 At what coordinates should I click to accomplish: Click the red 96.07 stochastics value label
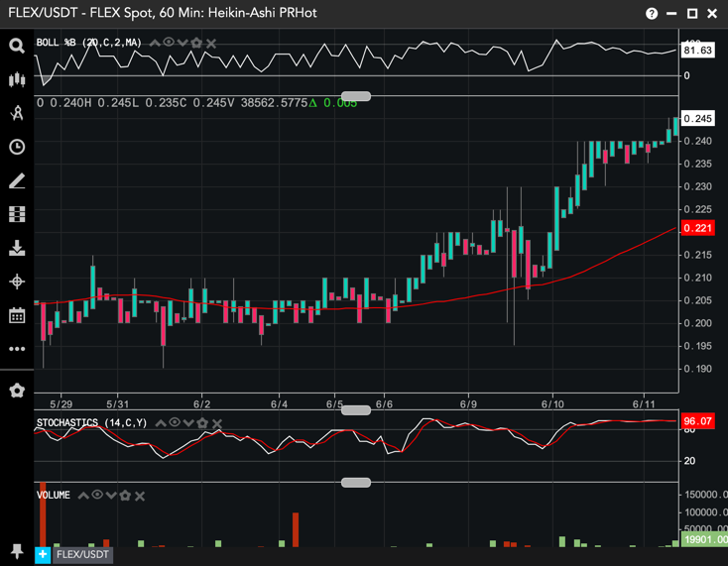tap(697, 421)
